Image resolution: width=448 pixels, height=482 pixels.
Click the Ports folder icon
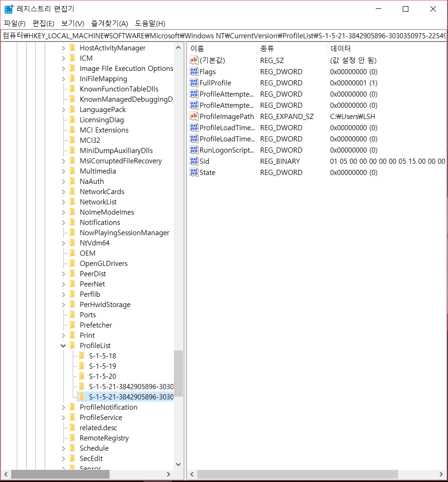click(72, 314)
